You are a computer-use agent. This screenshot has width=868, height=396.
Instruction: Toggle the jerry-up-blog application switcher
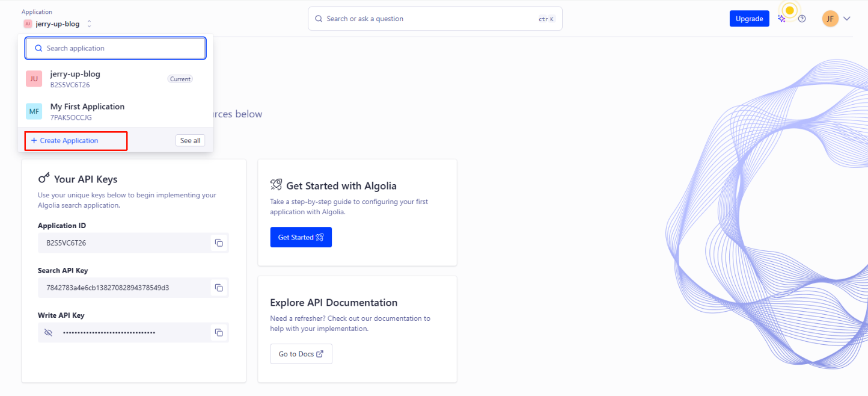tap(58, 24)
